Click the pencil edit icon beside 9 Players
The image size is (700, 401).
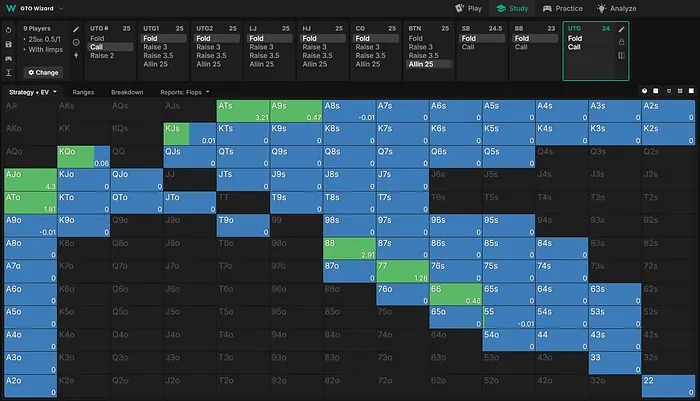click(x=77, y=30)
